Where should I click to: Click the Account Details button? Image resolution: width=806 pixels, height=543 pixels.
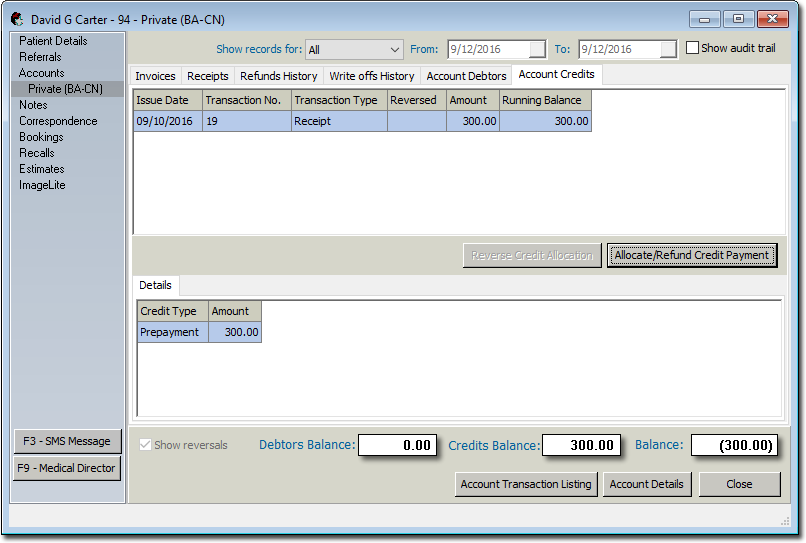coord(646,484)
